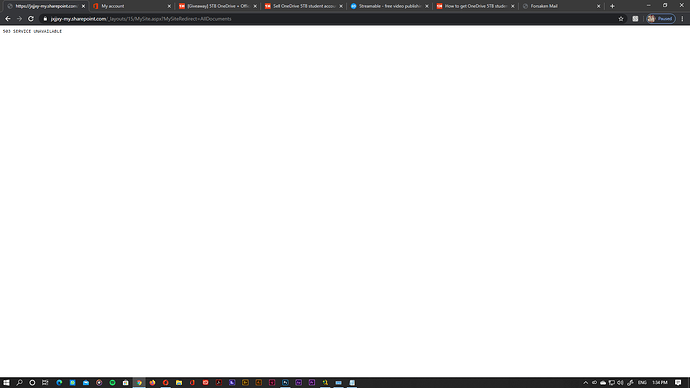View site info via the padlock icon

45,19
